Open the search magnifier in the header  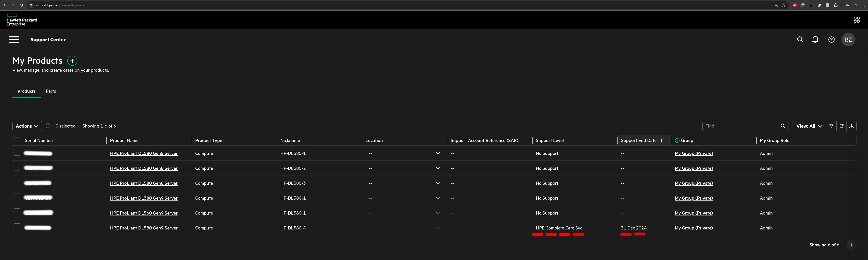[x=800, y=40]
